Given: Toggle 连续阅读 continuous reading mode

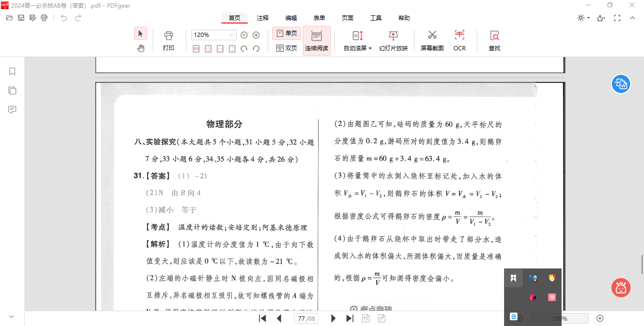Looking at the screenshot, I should pos(316,41).
